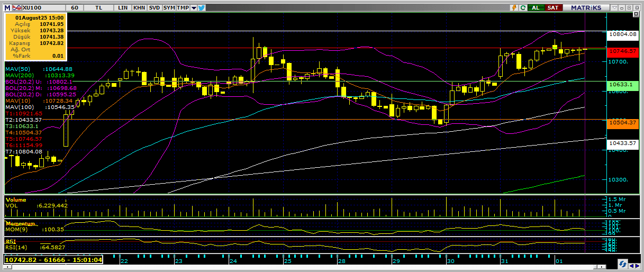Open the SYM toolbar item

click(169, 8)
